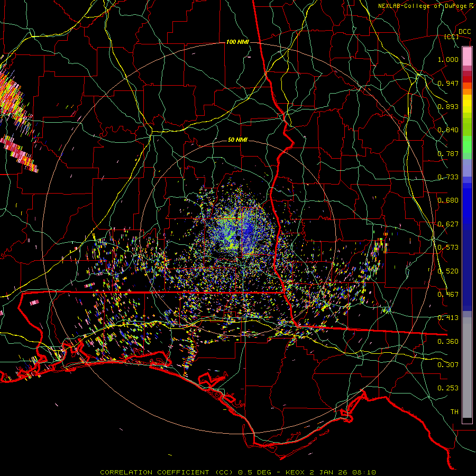Click the TH label on the color scale

pos(454,412)
